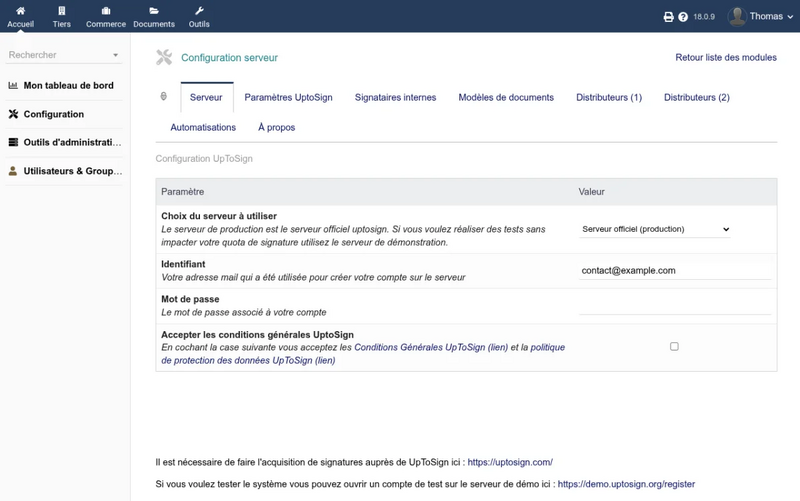Image resolution: width=800 pixels, height=501 pixels.
Task: Open Conditions Générales UpToSign link
Action: click(x=431, y=347)
